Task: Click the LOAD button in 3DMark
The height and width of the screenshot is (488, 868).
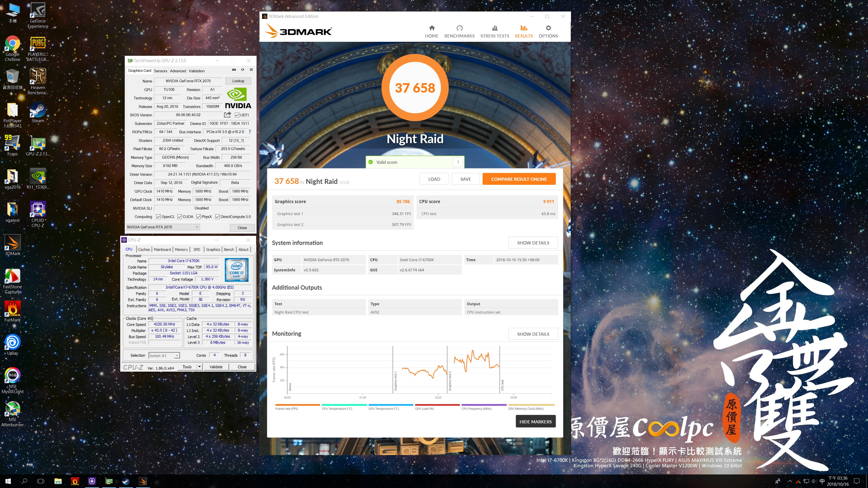Action: 434,179
